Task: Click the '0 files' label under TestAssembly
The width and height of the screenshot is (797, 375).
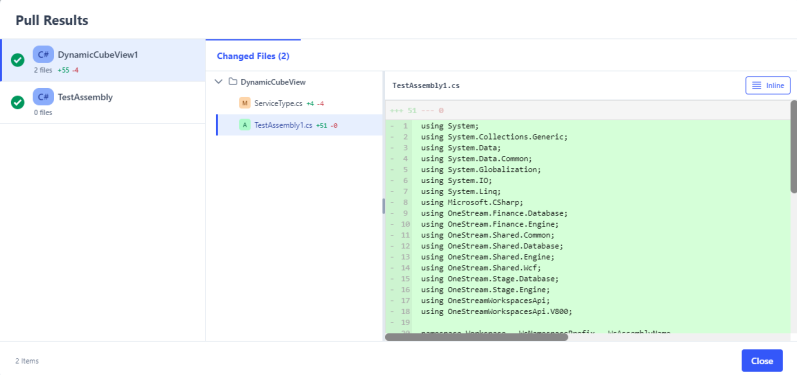Action: click(x=43, y=112)
